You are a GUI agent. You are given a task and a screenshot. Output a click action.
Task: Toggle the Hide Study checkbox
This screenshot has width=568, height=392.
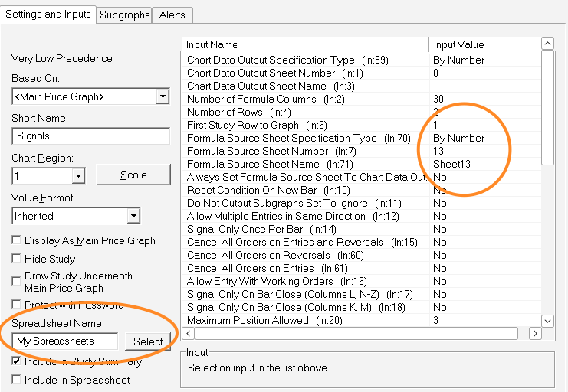[x=17, y=259]
